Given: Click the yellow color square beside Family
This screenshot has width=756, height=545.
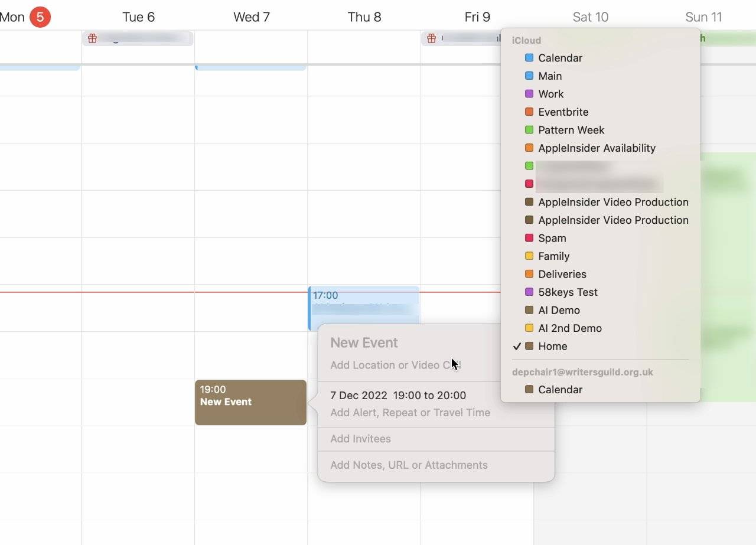Looking at the screenshot, I should pos(528,256).
